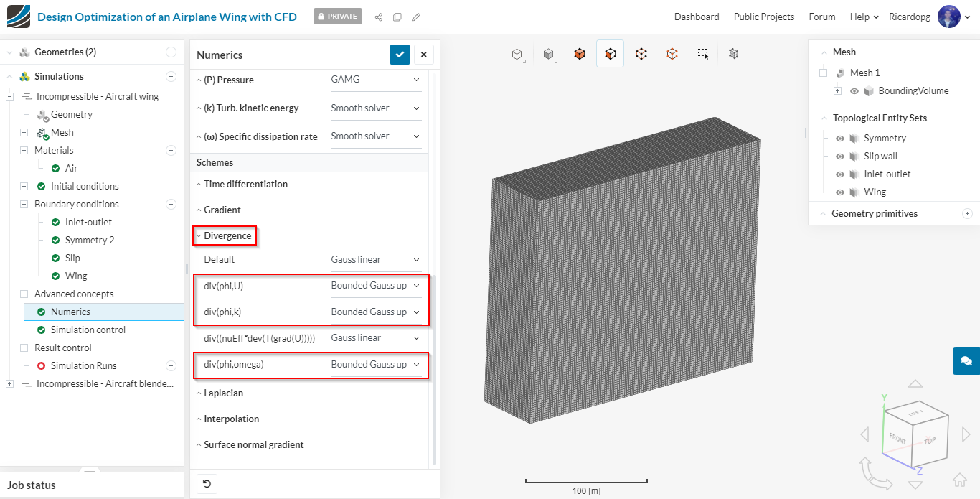This screenshot has width=980, height=499.
Task: Open div(phi,omega) scheme dropdown
Action: pyautogui.click(x=376, y=364)
